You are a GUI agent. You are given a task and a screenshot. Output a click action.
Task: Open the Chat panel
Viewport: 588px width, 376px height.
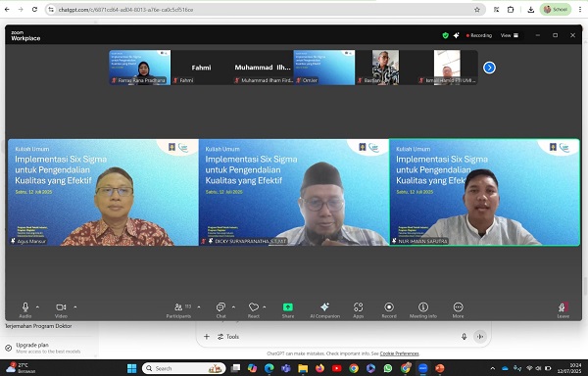[220, 309]
